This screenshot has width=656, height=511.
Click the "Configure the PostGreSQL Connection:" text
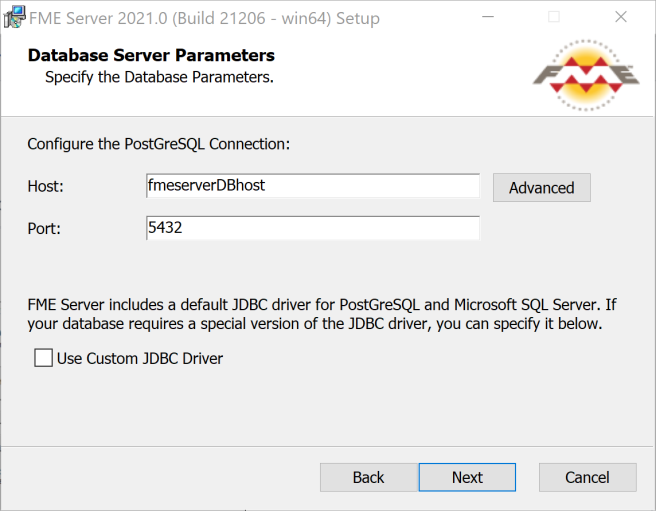pyautogui.click(x=158, y=143)
